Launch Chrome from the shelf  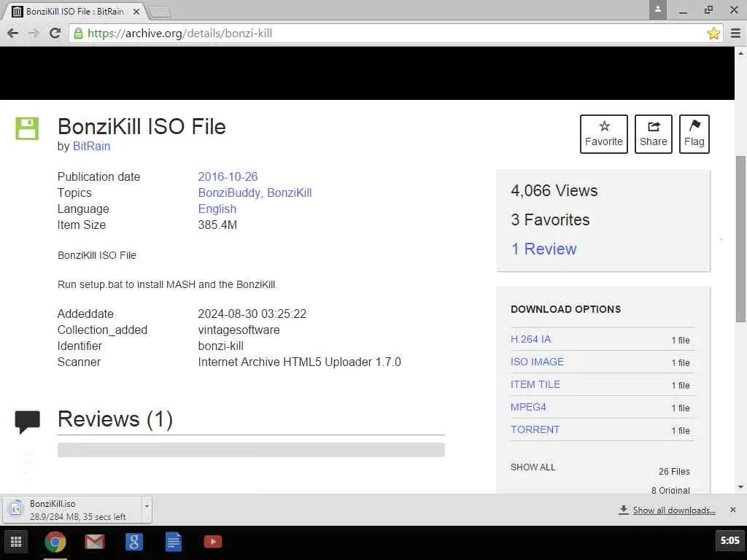pyautogui.click(x=55, y=542)
